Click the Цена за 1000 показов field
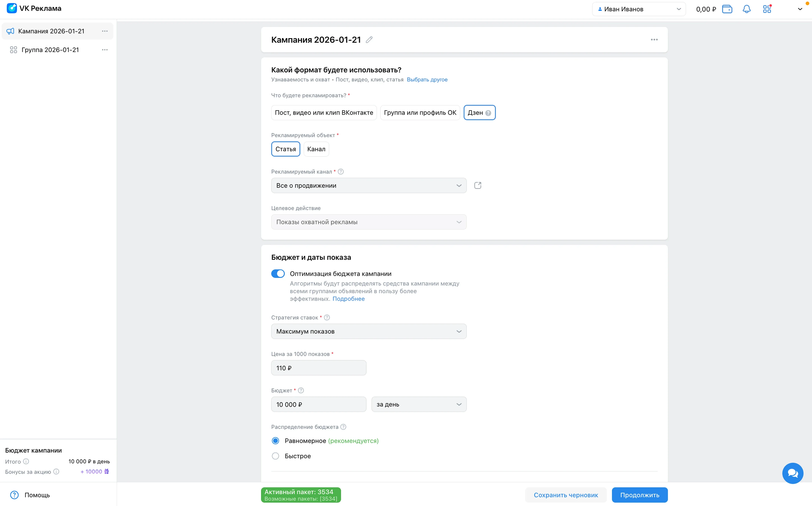 318,368
